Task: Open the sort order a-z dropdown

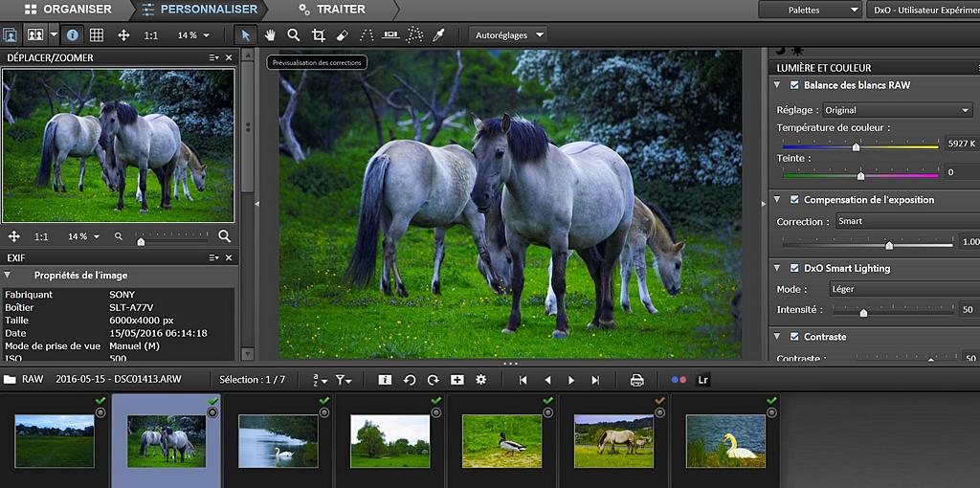Action: click(x=320, y=380)
